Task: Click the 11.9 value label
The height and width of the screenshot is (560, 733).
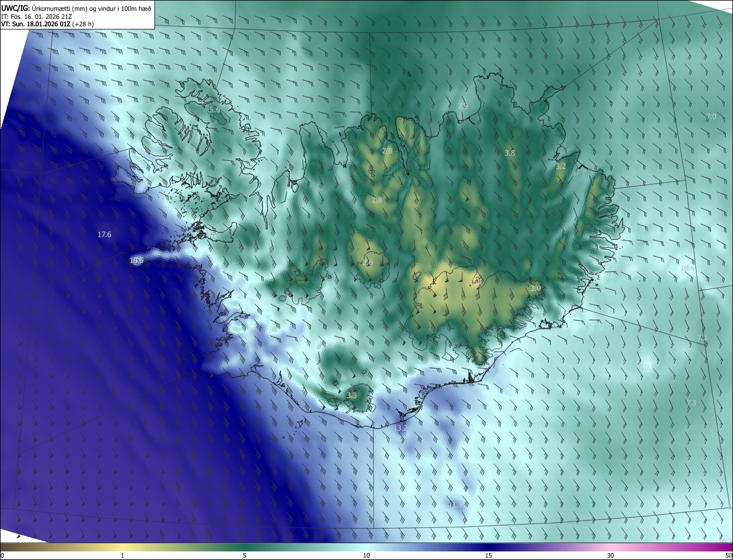Action: [456, 504]
